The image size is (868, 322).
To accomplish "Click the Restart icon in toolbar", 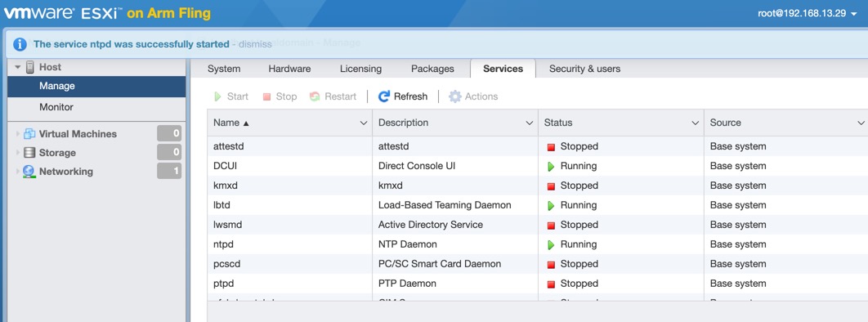I will 315,96.
